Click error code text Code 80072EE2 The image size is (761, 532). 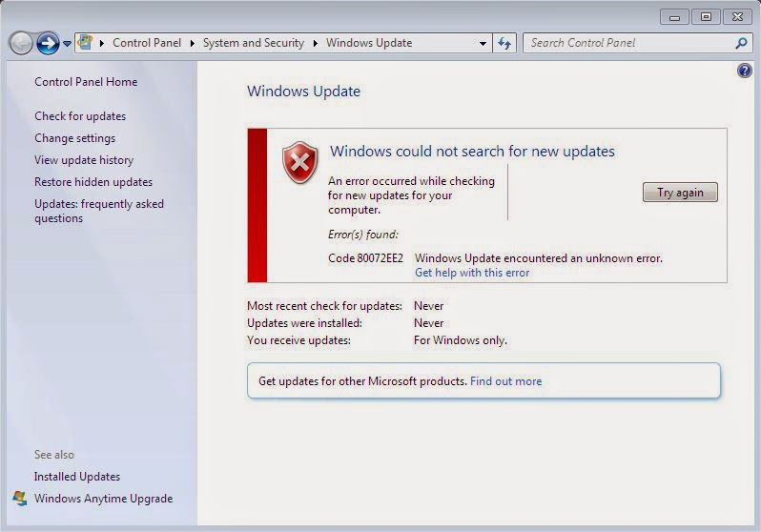(365, 258)
